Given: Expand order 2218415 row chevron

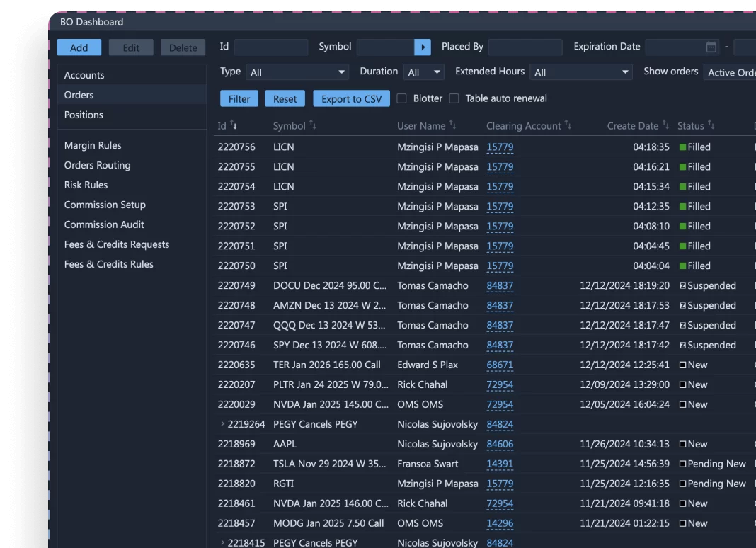Looking at the screenshot, I should point(222,543).
